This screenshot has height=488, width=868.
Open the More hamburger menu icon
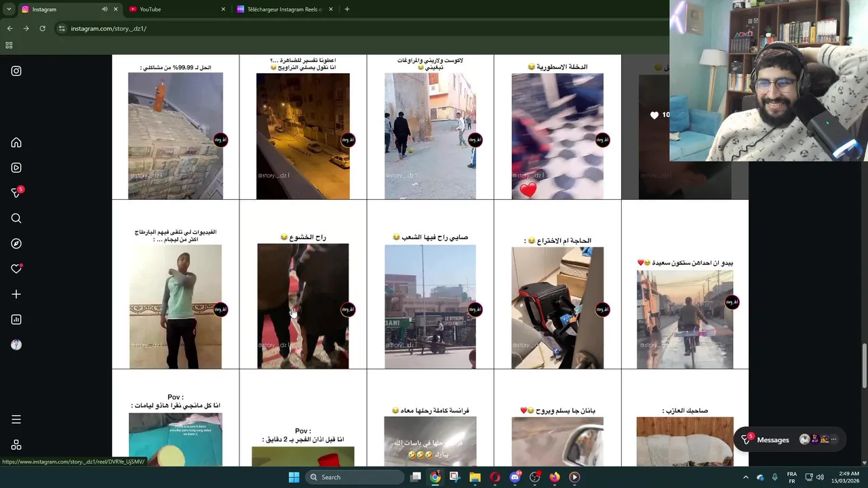16,420
